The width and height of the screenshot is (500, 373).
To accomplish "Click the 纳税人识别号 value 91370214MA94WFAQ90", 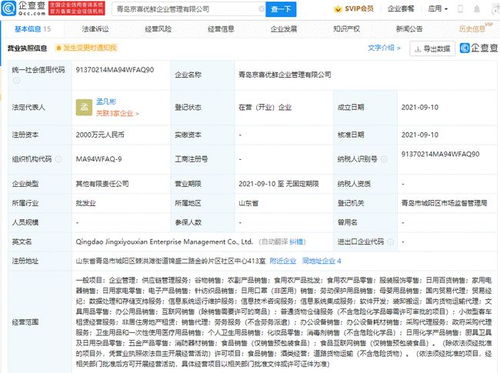I will tap(440, 154).
